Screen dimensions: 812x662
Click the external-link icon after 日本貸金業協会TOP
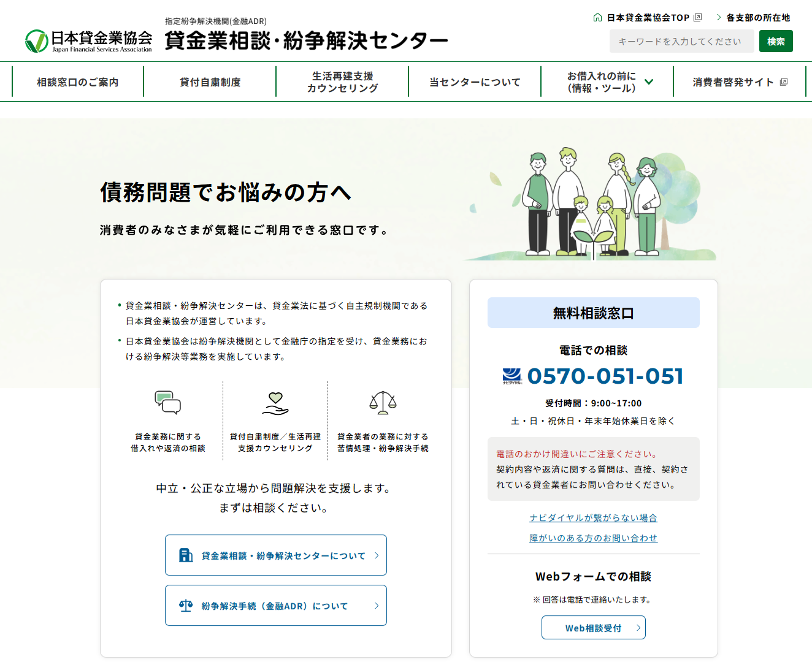(x=697, y=18)
